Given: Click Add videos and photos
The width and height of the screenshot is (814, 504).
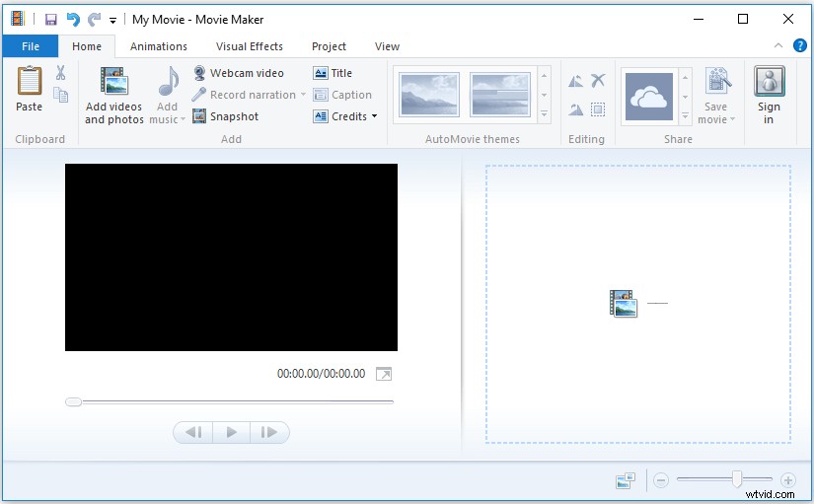Looking at the screenshot, I should [x=113, y=96].
